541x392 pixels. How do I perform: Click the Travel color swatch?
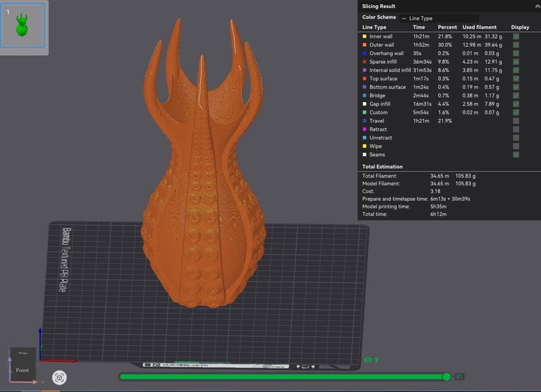[x=365, y=120]
